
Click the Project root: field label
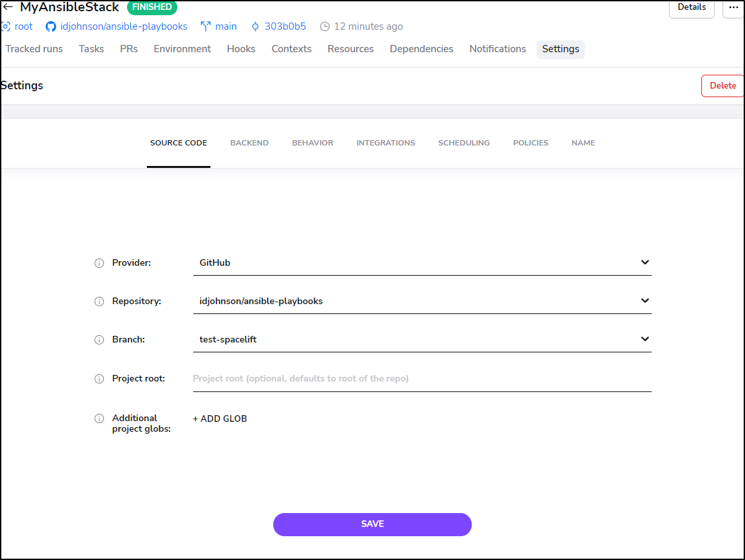tap(139, 379)
